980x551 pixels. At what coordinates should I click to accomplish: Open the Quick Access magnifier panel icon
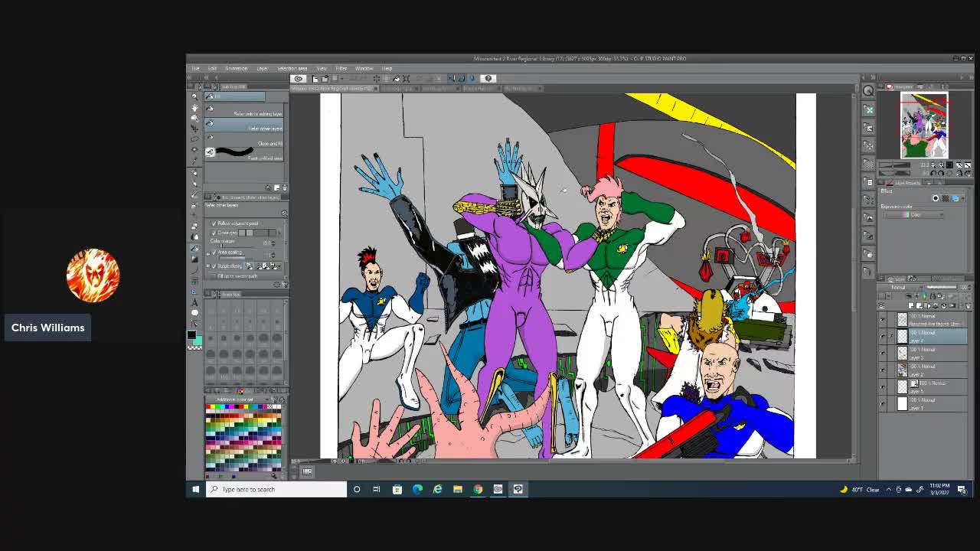click(x=868, y=91)
